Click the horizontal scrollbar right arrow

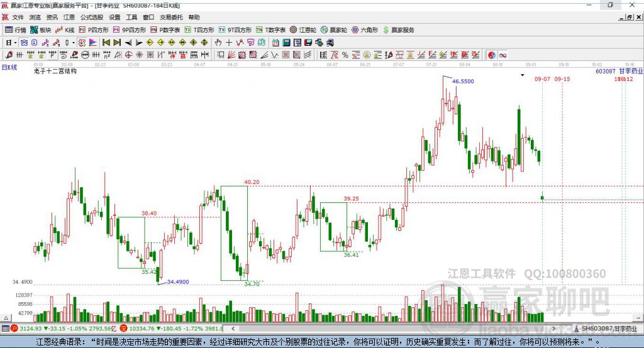(553, 329)
